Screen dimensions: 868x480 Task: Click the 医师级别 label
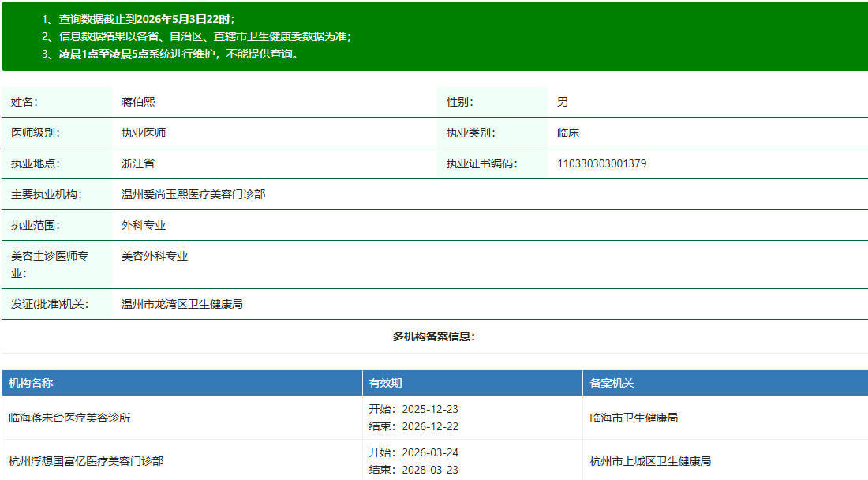(x=36, y=133)
